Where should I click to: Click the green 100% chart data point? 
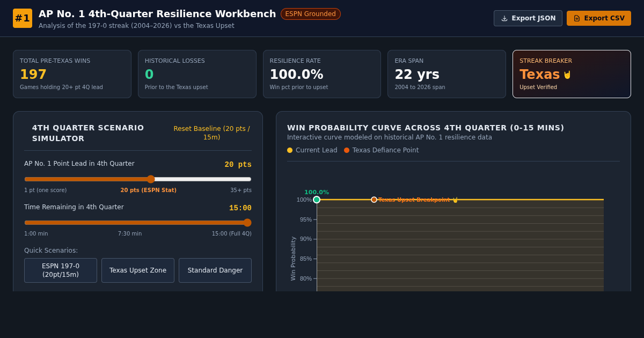pos(317,200)
